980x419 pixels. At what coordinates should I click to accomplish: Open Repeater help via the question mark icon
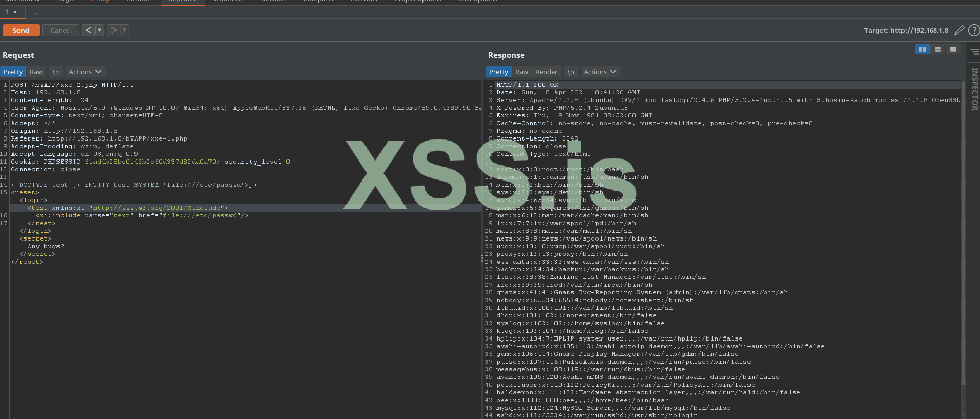[973, 31]
